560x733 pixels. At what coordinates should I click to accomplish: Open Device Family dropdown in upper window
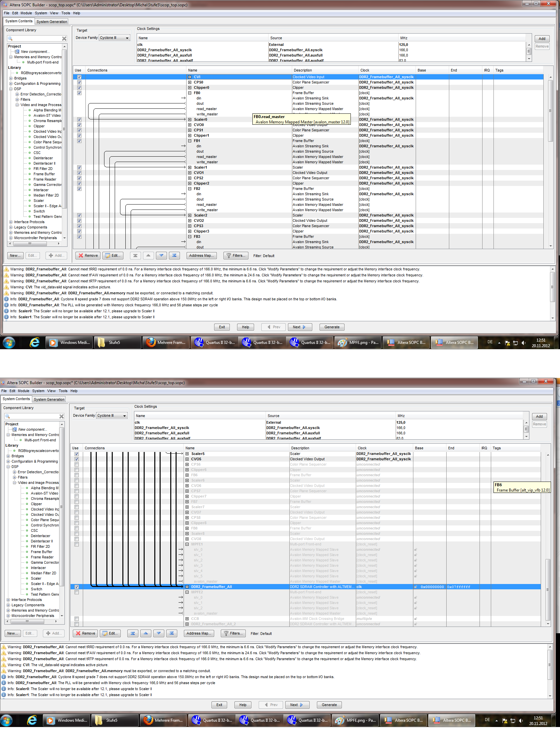(115, 38)
